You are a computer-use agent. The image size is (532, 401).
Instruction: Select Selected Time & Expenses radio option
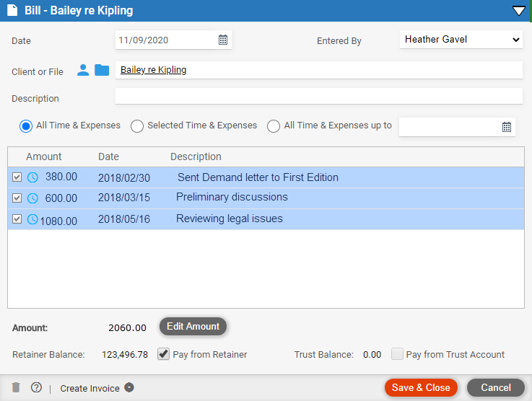click(x=137, y=126)
